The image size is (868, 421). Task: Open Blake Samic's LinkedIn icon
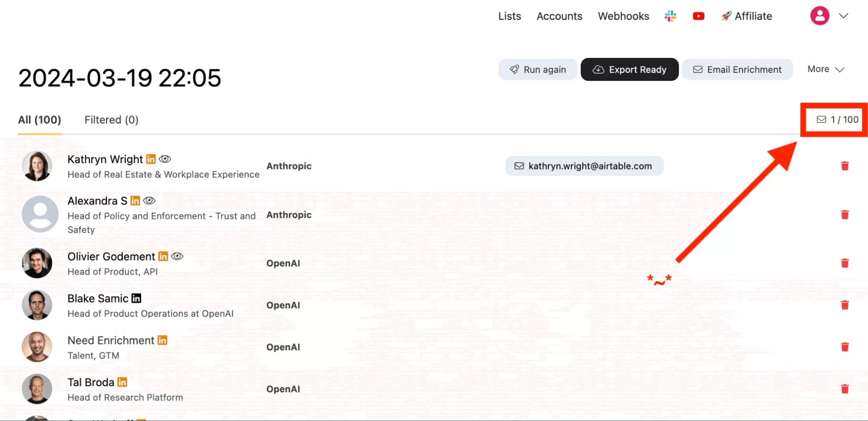pos(136,299)
